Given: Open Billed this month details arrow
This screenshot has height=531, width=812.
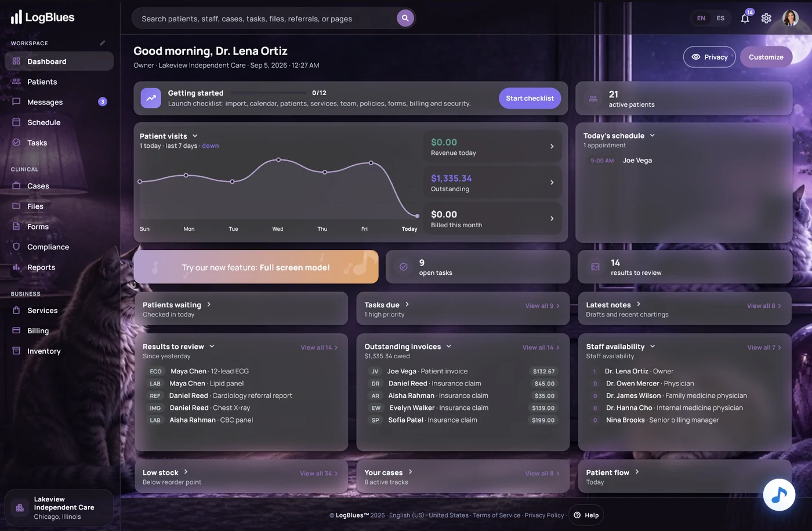Looking at the screenshot, I should pyautogui.click(x=552, y=219).
